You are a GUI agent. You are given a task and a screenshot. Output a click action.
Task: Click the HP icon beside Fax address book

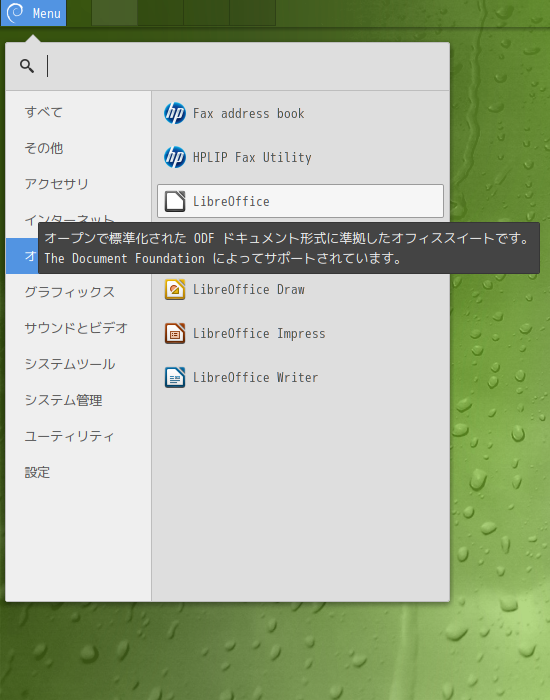(x=175, y=113)
